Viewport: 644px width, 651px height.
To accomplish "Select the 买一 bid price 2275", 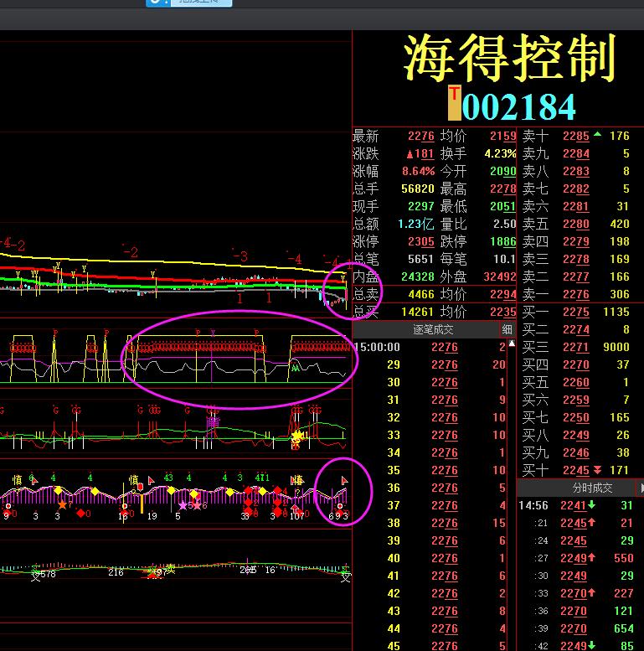I will 576,312.
